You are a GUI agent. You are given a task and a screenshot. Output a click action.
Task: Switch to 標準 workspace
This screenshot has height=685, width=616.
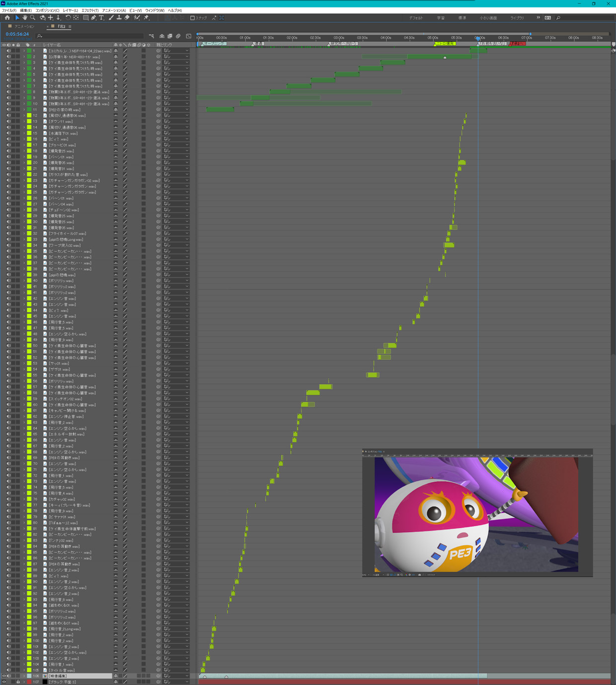click(462, 18)
